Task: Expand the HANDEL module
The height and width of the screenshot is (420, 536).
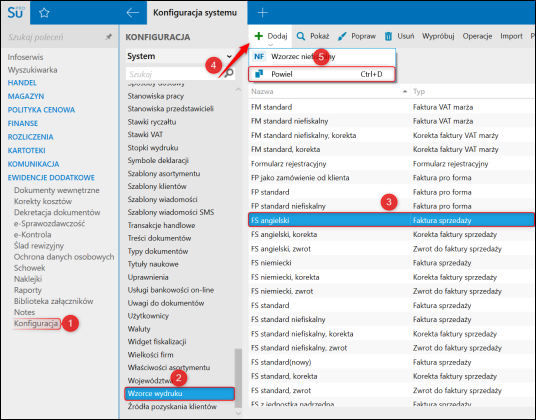Action: click(x=22, y=83)
